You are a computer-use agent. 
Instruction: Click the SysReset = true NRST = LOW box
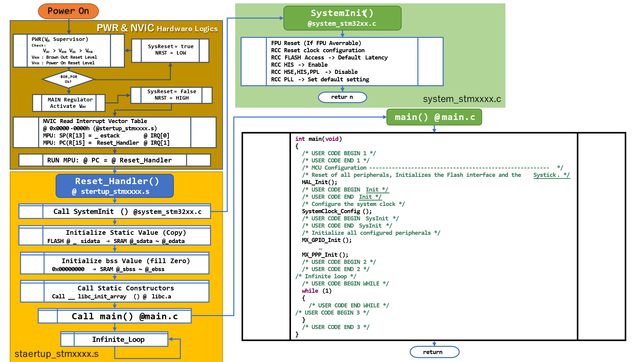(170, 50)
